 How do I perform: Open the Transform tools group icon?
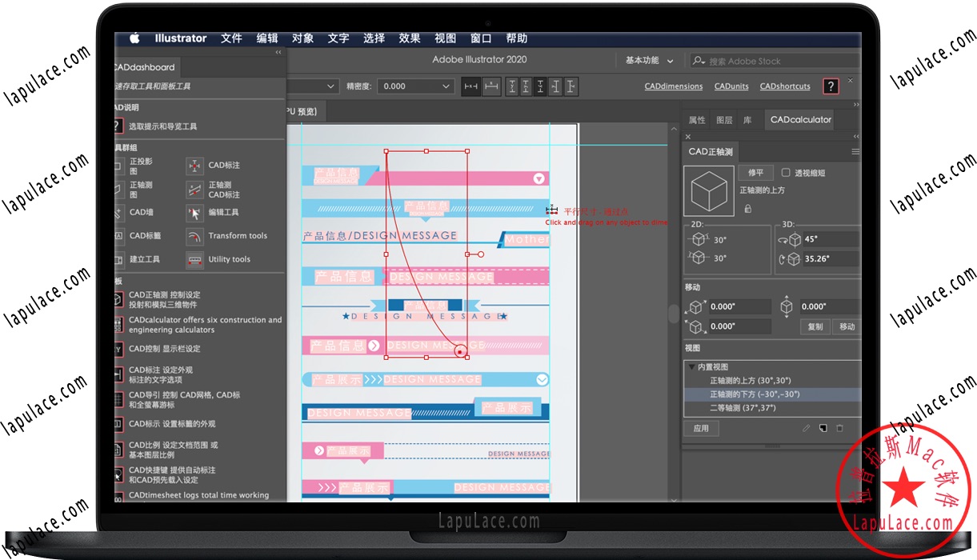(x=194, y=236)
